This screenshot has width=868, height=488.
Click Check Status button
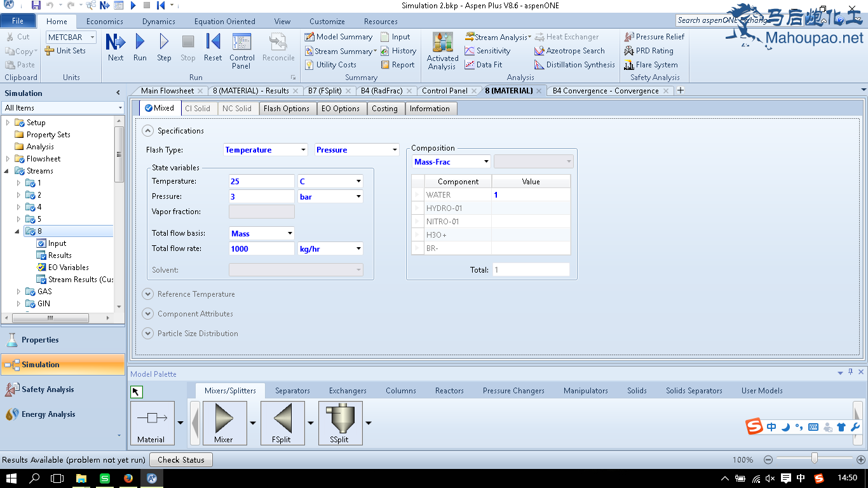click(x=181, y=459)
